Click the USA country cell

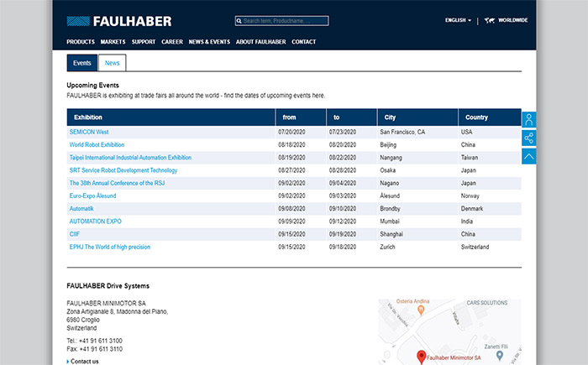[x=466, y=132]
